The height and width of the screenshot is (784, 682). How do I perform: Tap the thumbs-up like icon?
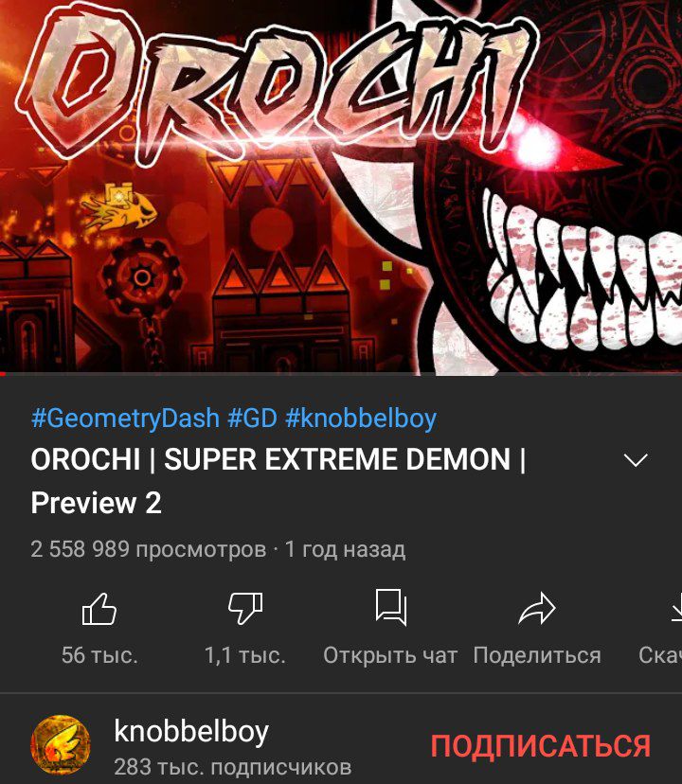click(99, 609)
